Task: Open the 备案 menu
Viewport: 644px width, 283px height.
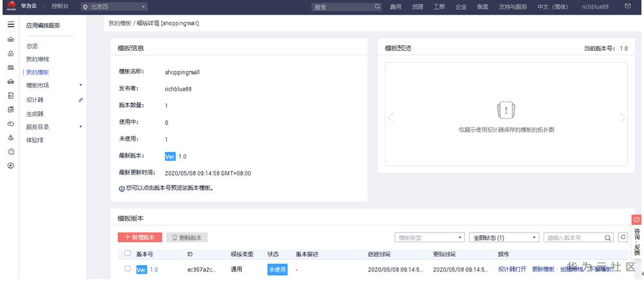Action: pos(483,7)
